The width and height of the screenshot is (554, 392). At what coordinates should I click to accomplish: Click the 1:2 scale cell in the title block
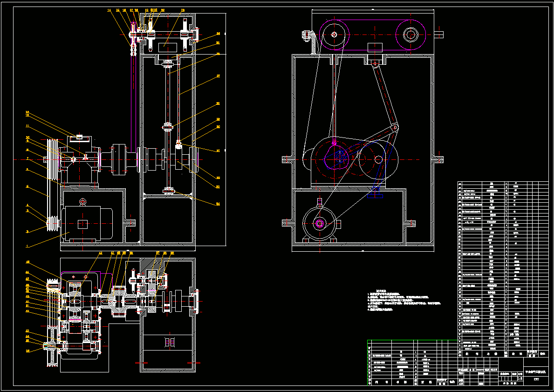[520, 378]
